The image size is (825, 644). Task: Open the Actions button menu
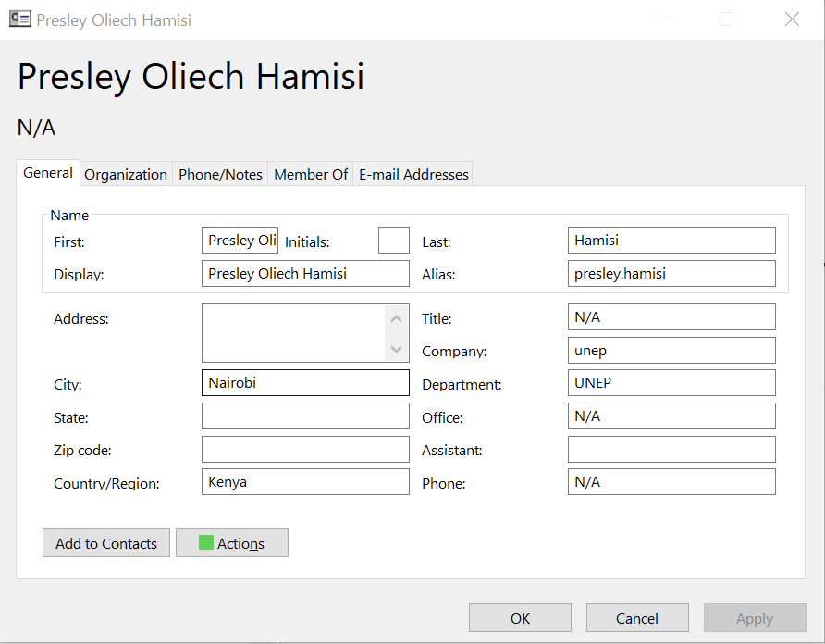coord(232,543)
